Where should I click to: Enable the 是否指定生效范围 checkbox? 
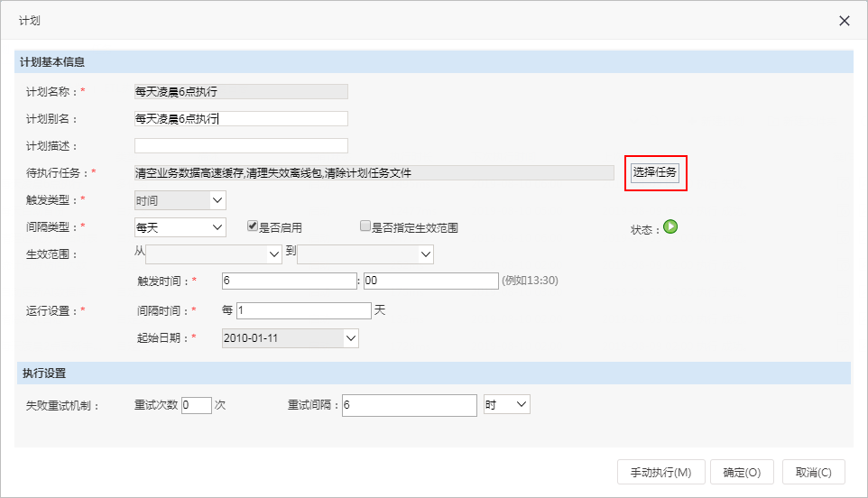[x=365, y=226]
